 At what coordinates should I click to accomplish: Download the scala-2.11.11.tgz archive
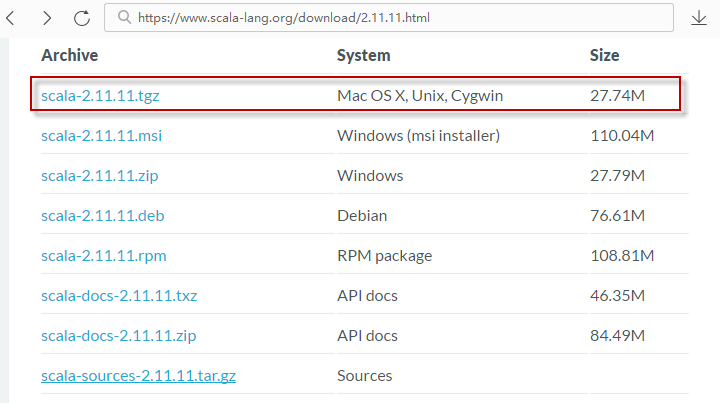tap(98, 96)
